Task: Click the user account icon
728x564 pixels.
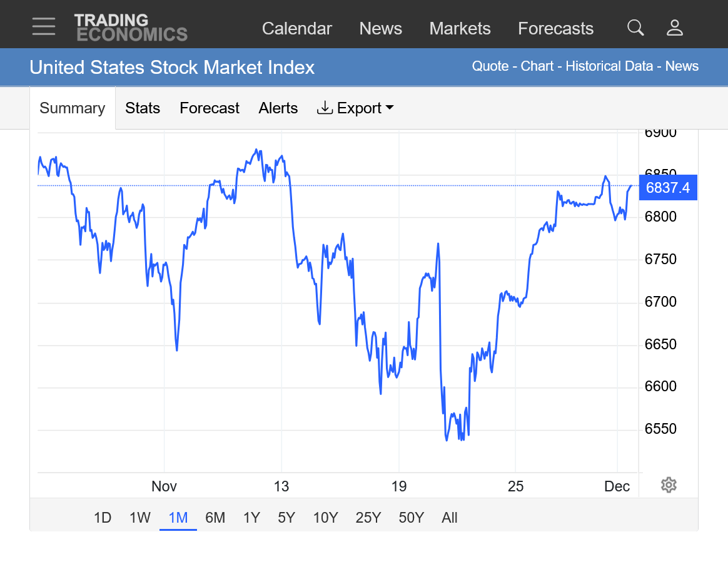Action: coord(675,28)
